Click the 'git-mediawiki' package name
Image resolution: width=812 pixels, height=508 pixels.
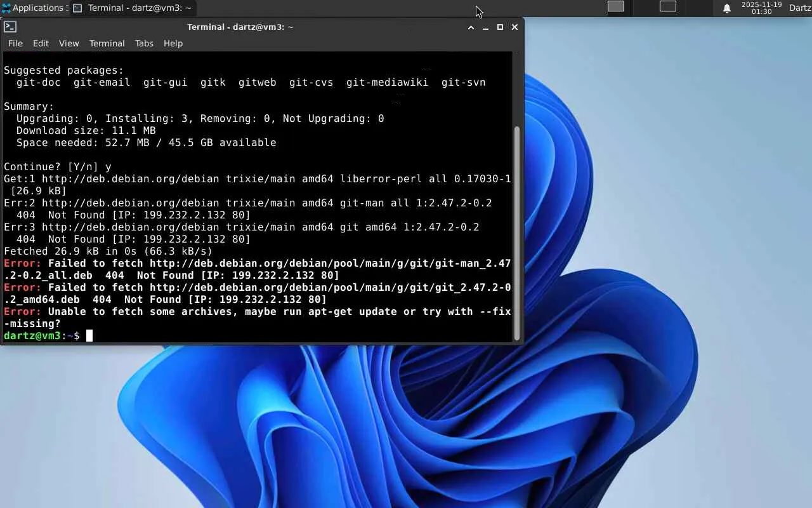388,83
